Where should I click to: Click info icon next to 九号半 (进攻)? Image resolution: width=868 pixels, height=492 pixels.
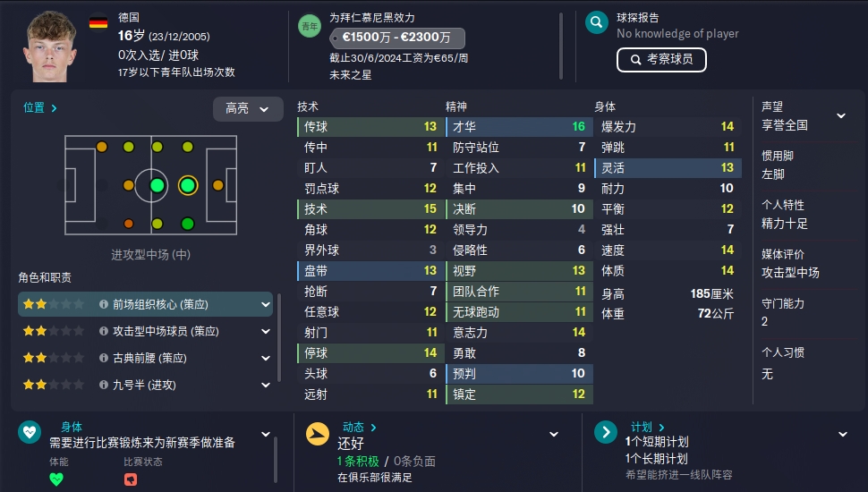coord(104,385)
